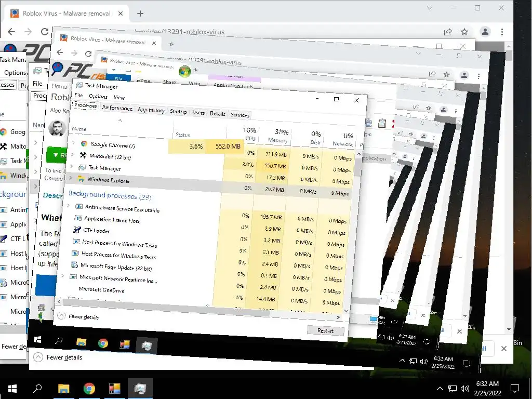This screenshot has height=399, width=532.
Task: Expand Windows Explorer row in front Task Manager
Action: pyautogui.click(x=70, y=178)
